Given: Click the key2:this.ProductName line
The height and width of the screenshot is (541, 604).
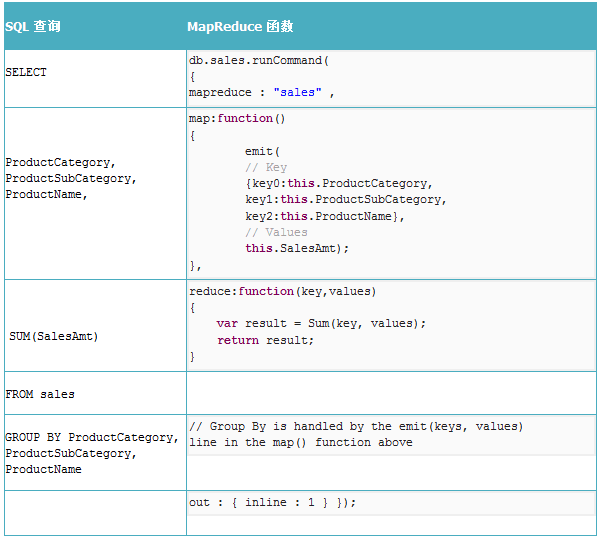Looking at the screenshot, I should 325,216.
